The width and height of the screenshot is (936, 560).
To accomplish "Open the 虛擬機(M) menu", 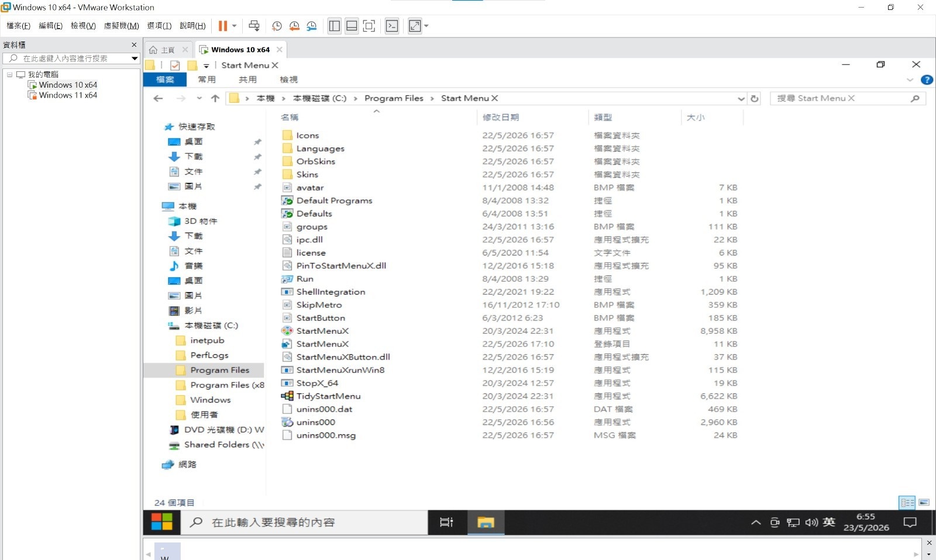I will [121, 26].
